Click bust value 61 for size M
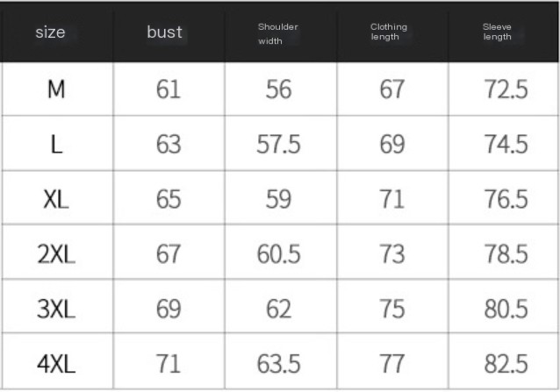The image size is (560, 392). coord(169,89)
